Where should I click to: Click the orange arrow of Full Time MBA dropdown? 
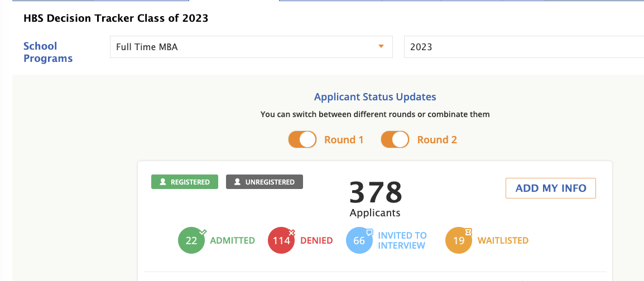coord(381,46)
